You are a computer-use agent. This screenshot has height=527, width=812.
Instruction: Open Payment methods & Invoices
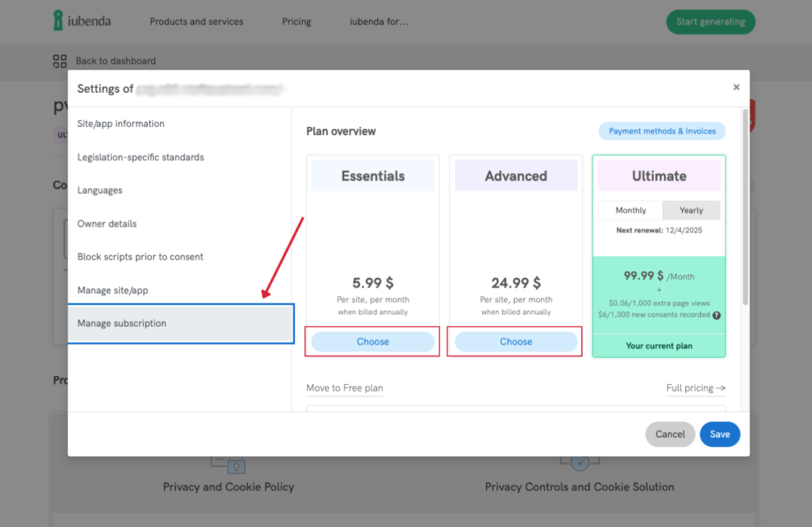tap(662, 131)
